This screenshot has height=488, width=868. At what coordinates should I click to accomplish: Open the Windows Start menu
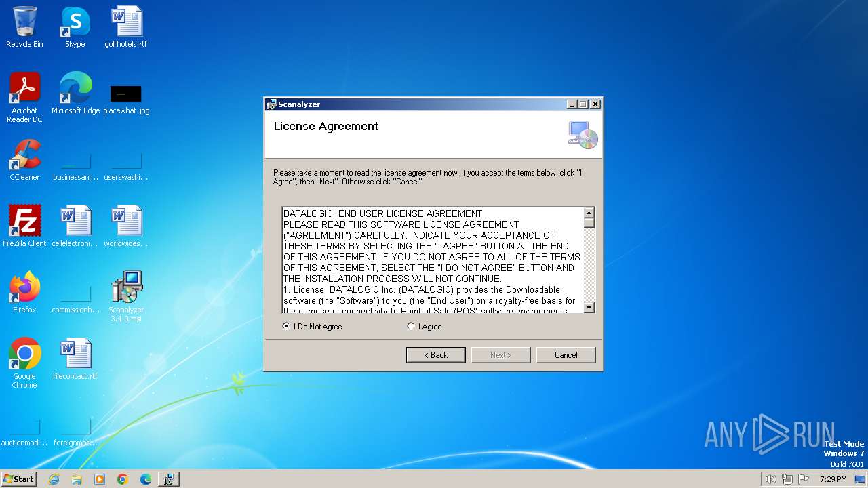19,479
